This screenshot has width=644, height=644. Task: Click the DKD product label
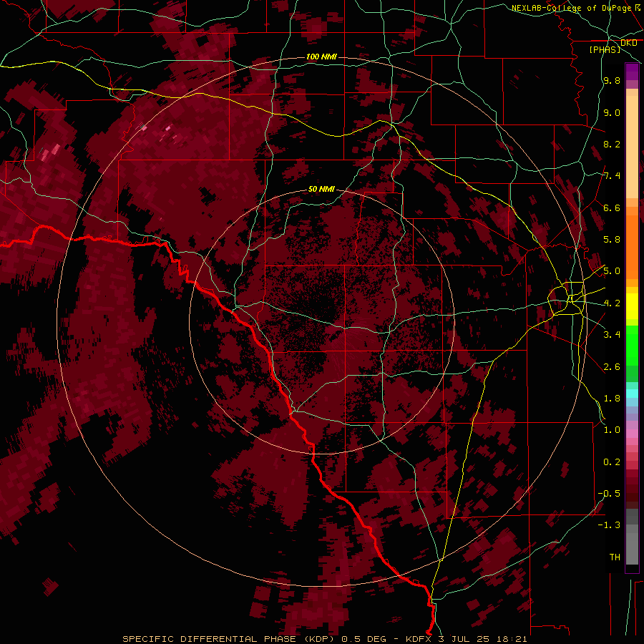tap(629, 43)
